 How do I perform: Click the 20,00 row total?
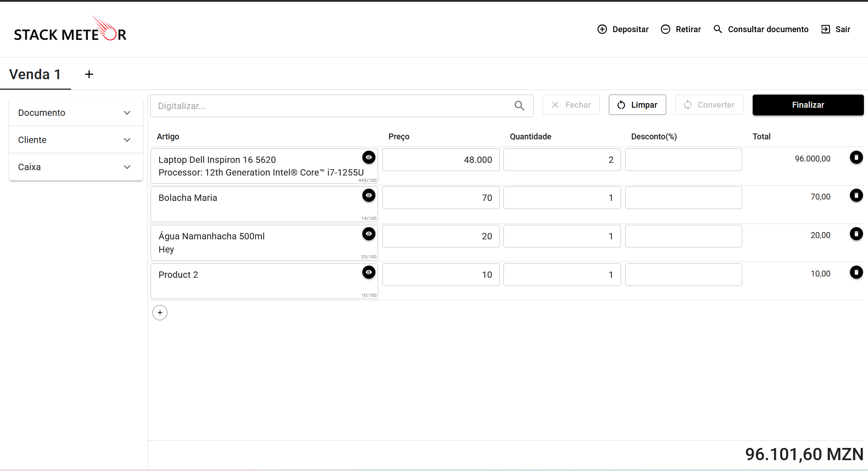click(x=821, y=235)
